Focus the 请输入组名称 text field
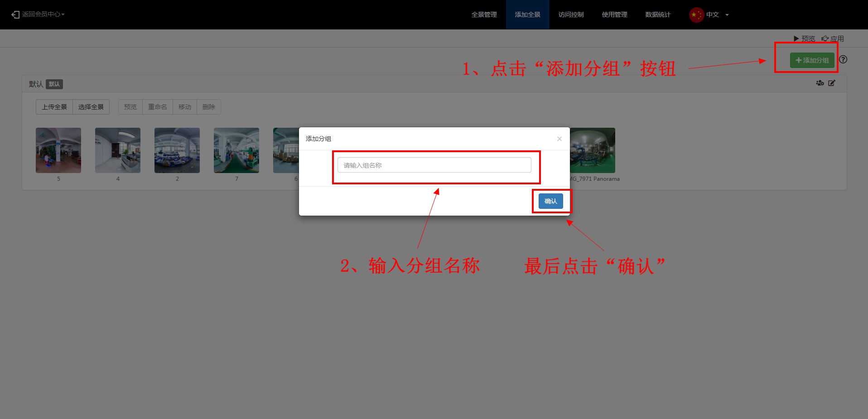This screenshot has height=419, width=868. tap(434, 165)
